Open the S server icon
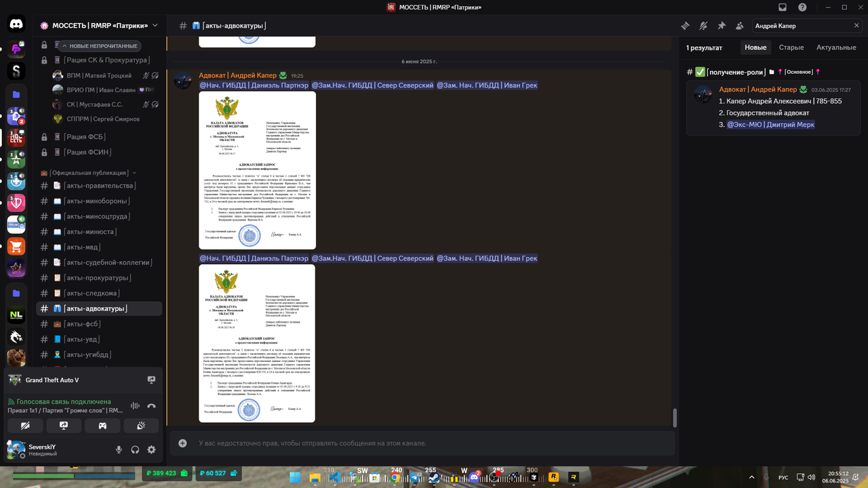 pos(16,70)
